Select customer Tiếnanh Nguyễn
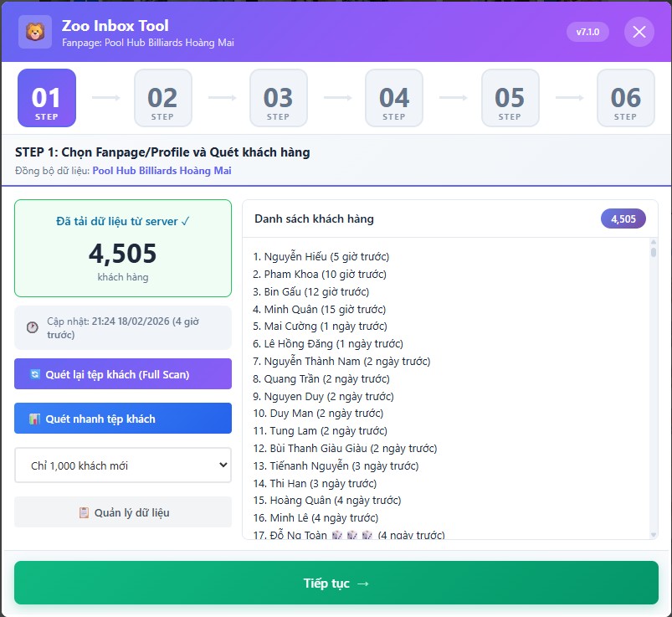The width and height of the screenshot is (672, 617). (336, 466)
